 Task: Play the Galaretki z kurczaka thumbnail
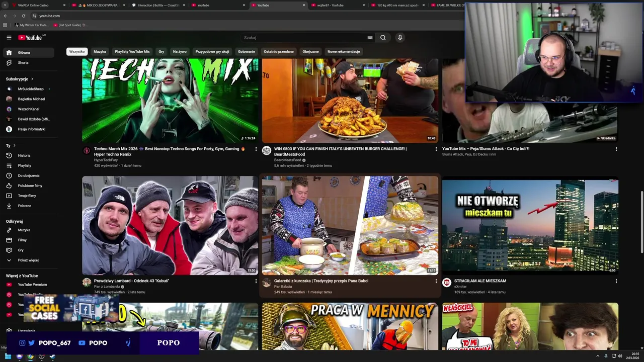tap(350, 225)
